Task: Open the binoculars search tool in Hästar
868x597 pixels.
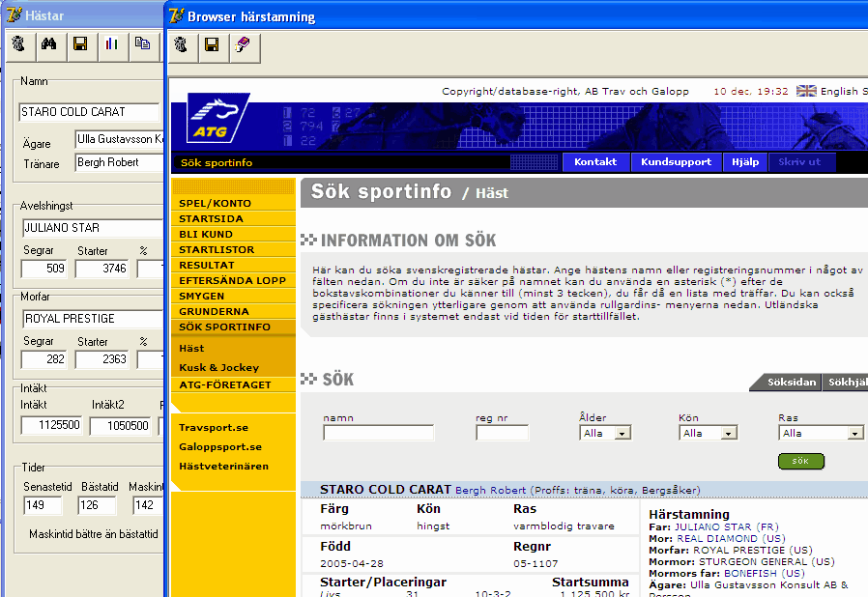Action: pyautogui.click(x=49, y=44)
